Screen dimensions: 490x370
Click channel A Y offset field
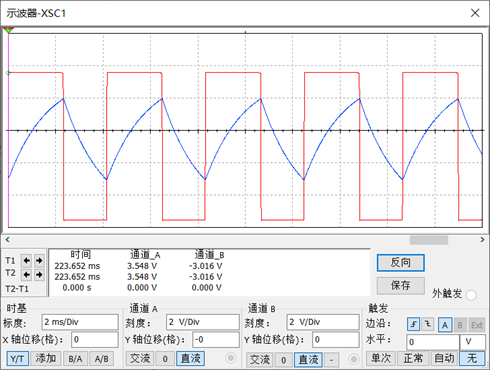pyautogui.click(x=216, y=339)
